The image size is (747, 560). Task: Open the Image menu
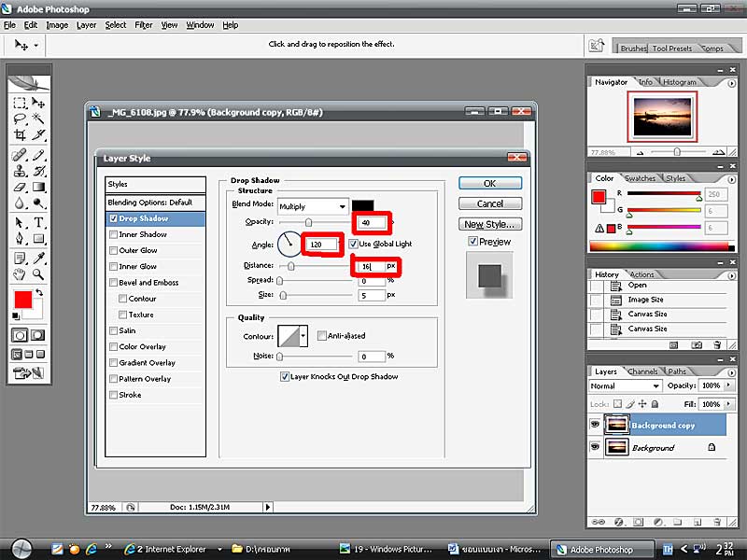57,25
